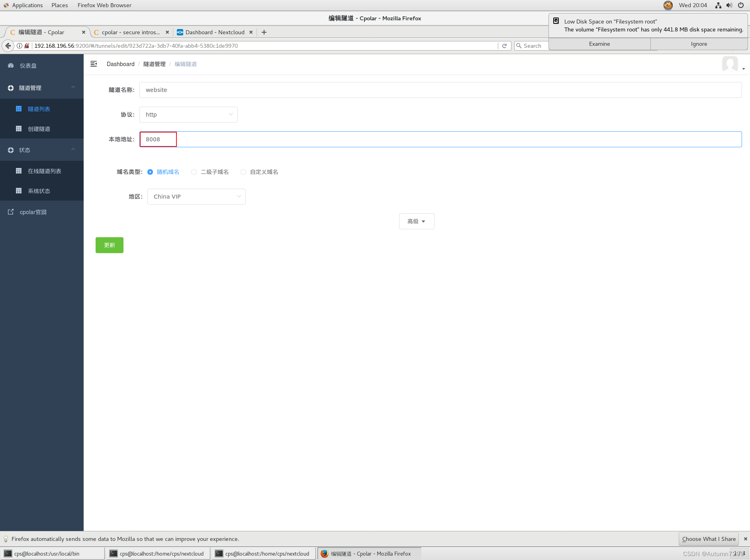Open the 协议 http dropdown
This screenshot has height=560, width=750.
[188, 115]
